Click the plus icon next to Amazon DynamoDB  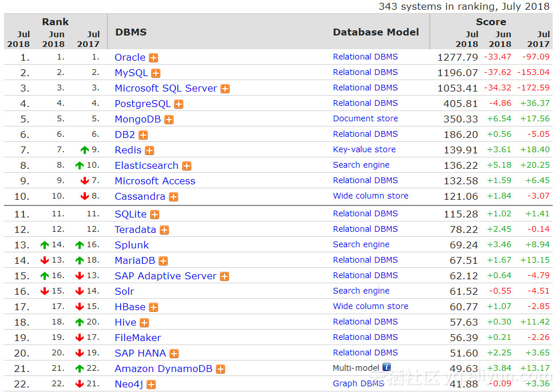coord(221,369)
